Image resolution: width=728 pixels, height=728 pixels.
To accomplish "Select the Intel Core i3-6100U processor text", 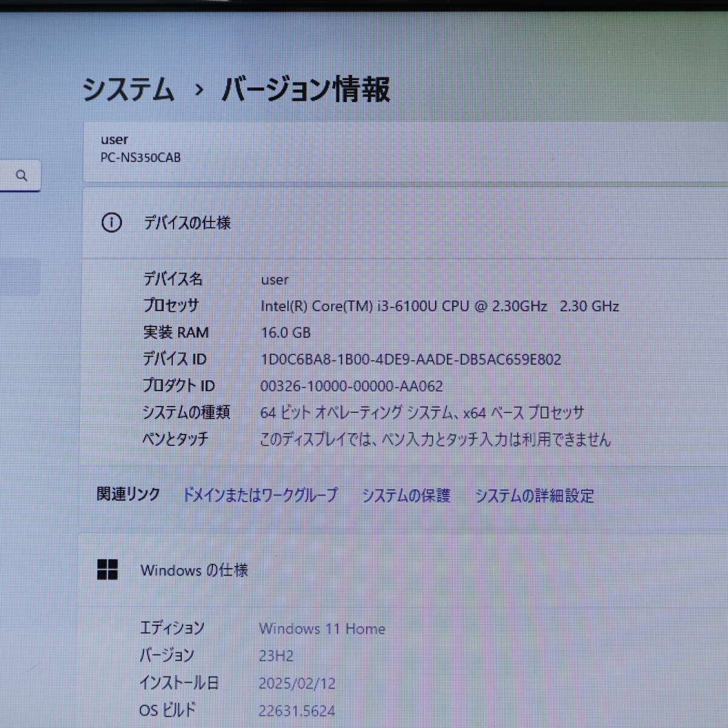I will [x=440, y=306].
